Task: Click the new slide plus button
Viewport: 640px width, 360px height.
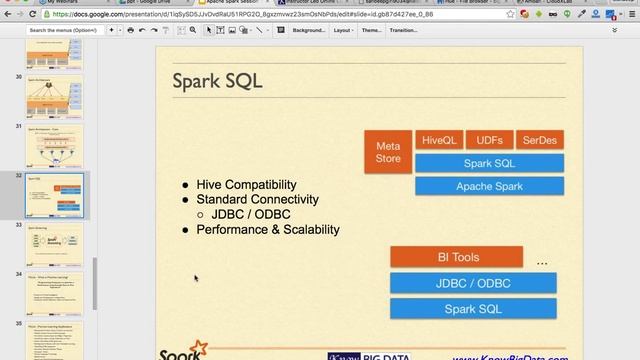Action: point(111,30)
